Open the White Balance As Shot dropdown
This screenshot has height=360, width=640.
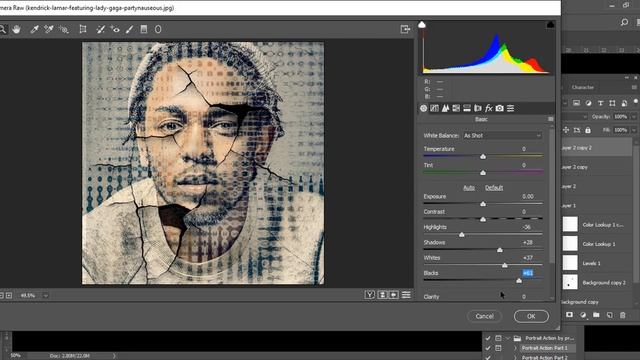502,136
